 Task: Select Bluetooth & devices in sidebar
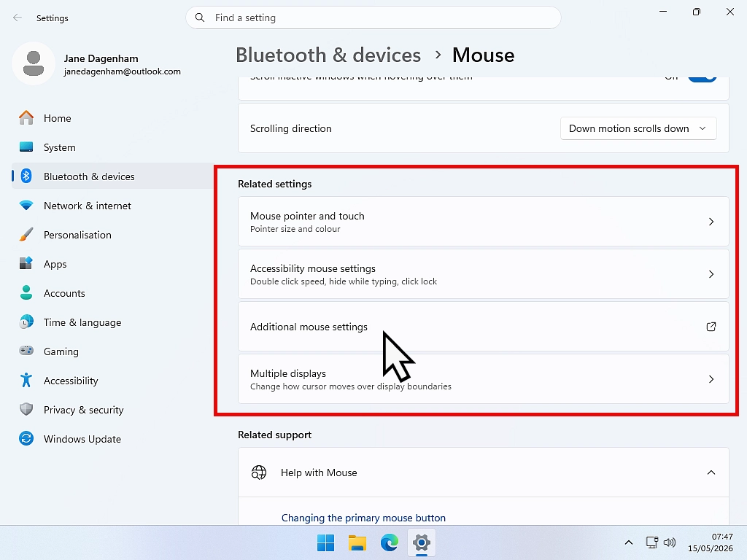pos(112,176)
